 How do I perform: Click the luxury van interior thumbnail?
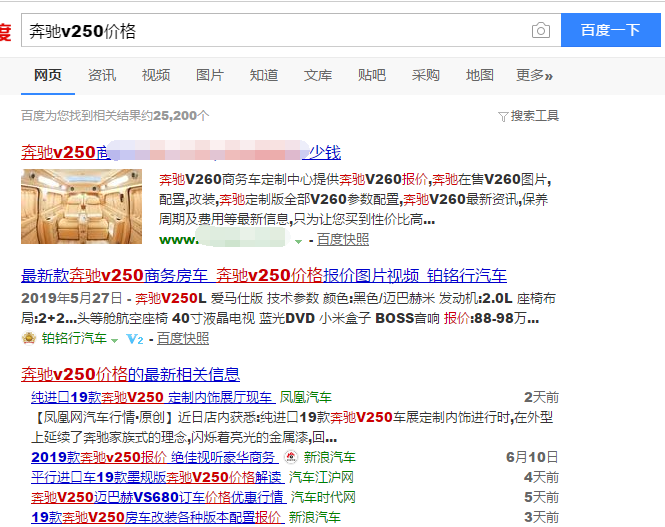pos(81,206)
